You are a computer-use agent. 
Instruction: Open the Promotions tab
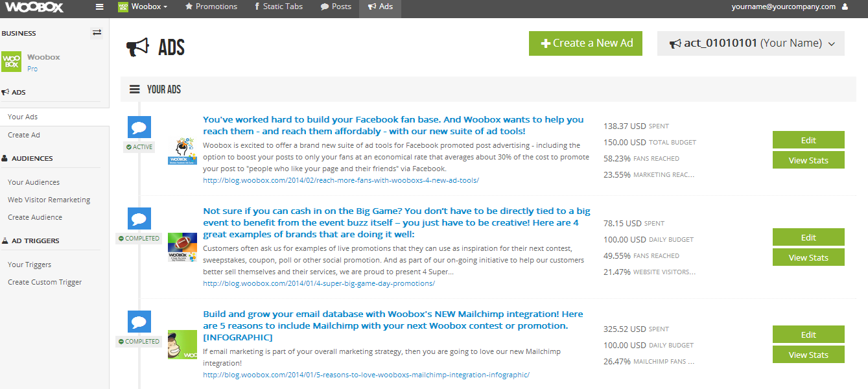point(211,6)
